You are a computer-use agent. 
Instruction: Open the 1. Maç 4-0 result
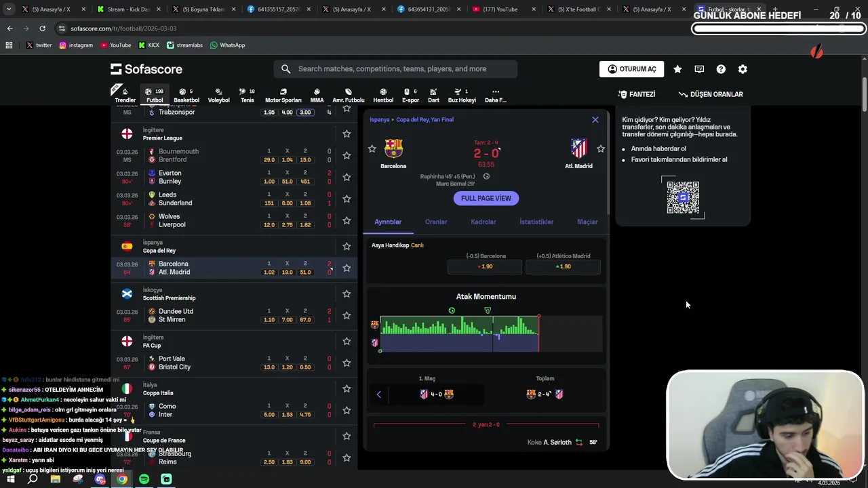(x=436, y=394)
